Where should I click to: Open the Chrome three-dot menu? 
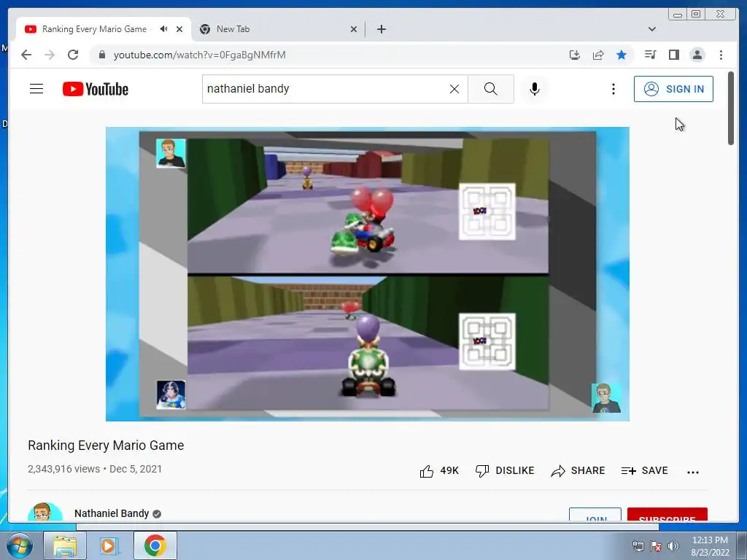tap(721, 55)
